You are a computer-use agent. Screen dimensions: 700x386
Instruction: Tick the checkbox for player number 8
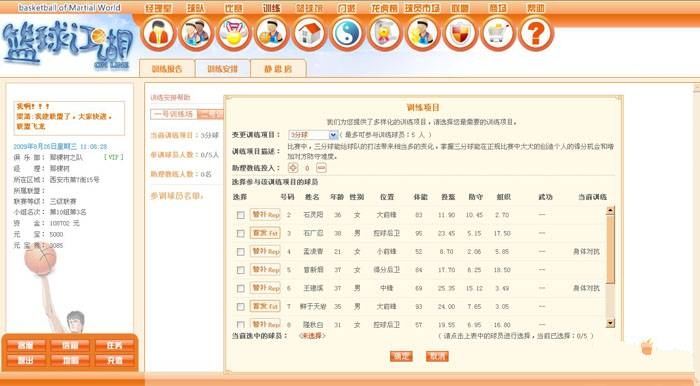pyautogui.click(x=241, y=324)
